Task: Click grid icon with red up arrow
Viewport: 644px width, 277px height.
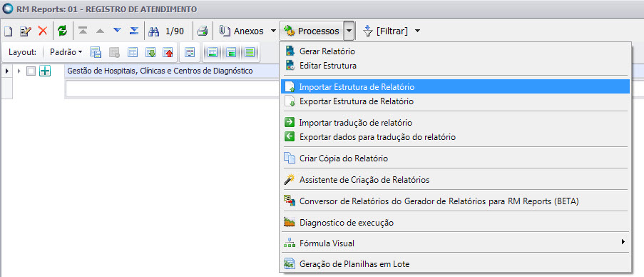Action: 168,53
